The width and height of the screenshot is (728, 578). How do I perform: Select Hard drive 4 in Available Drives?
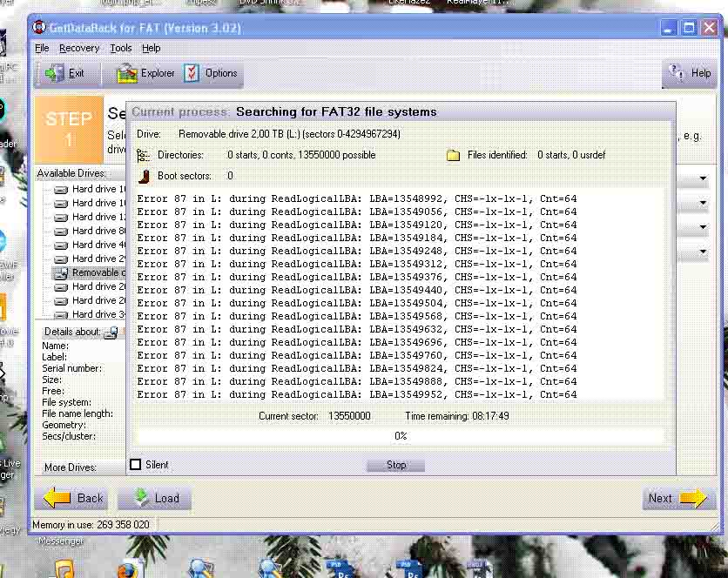(90, 245)
